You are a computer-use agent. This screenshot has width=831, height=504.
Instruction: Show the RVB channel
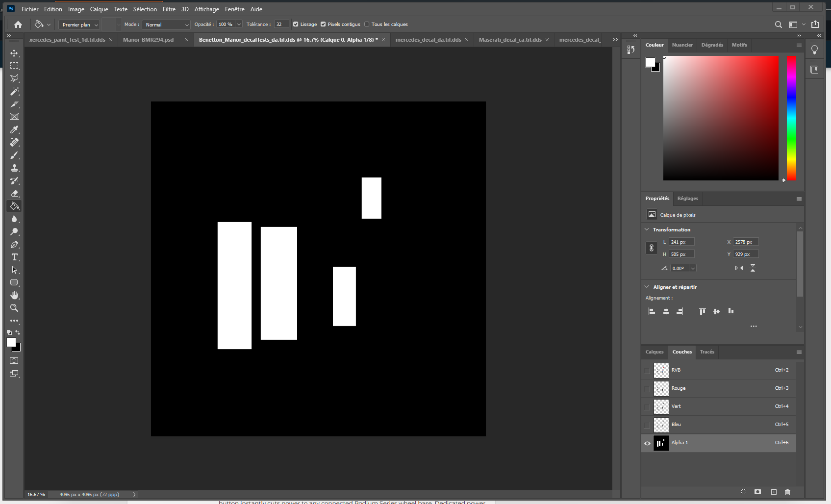click(x=647, y=370)
